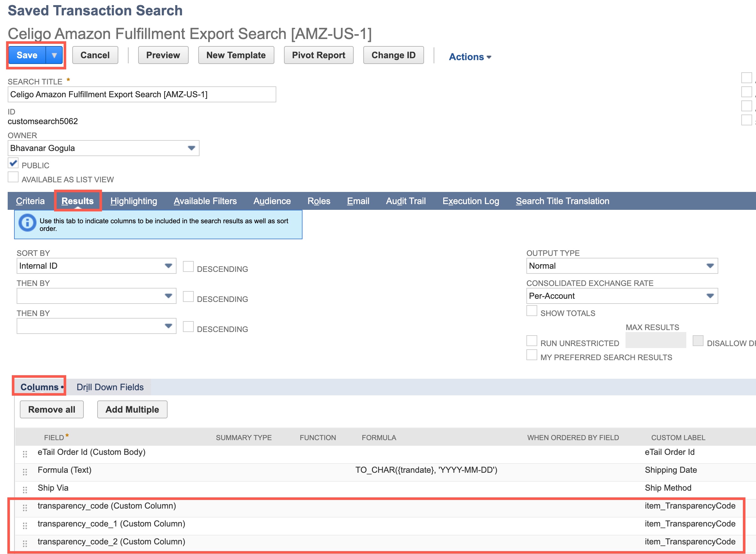Screen dimensions: 756x554
Task: Click drag handle of Formula (Text) row
Action: (25, 472)
